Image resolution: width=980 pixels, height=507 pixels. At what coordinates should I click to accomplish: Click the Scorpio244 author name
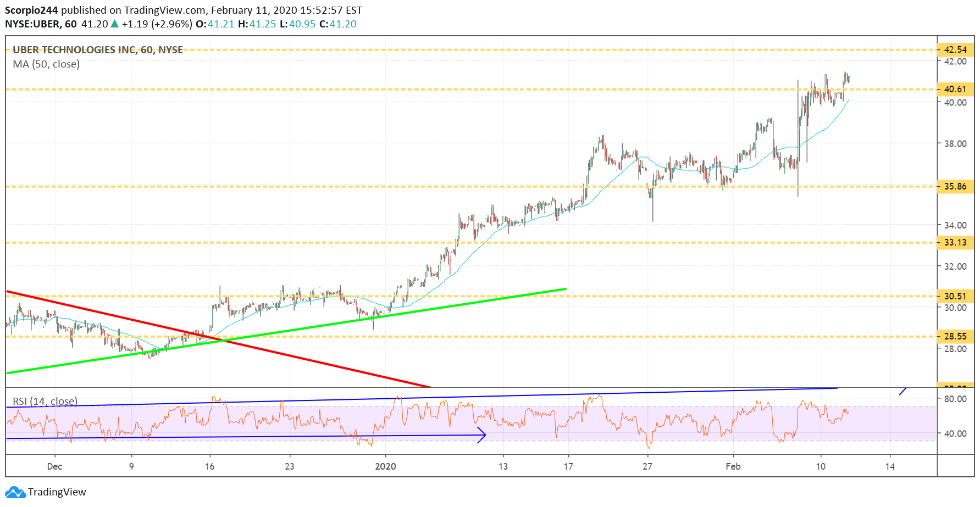click(x=31, y=10)
